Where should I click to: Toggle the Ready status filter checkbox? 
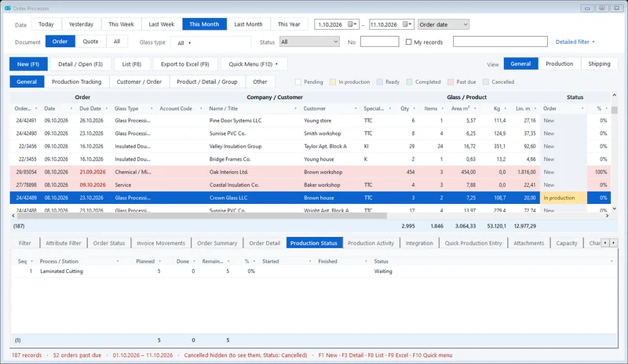coord(380,82)
